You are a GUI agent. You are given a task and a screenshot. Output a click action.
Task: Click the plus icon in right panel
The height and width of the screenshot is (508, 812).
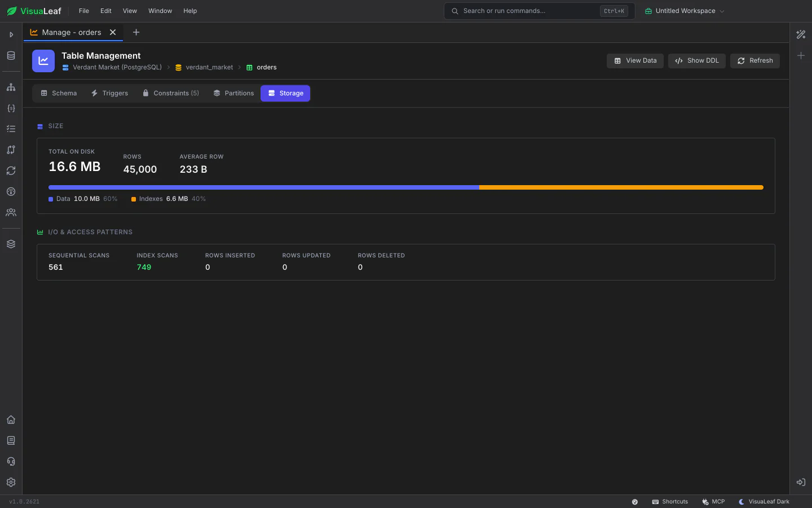[x=801, y=55]
